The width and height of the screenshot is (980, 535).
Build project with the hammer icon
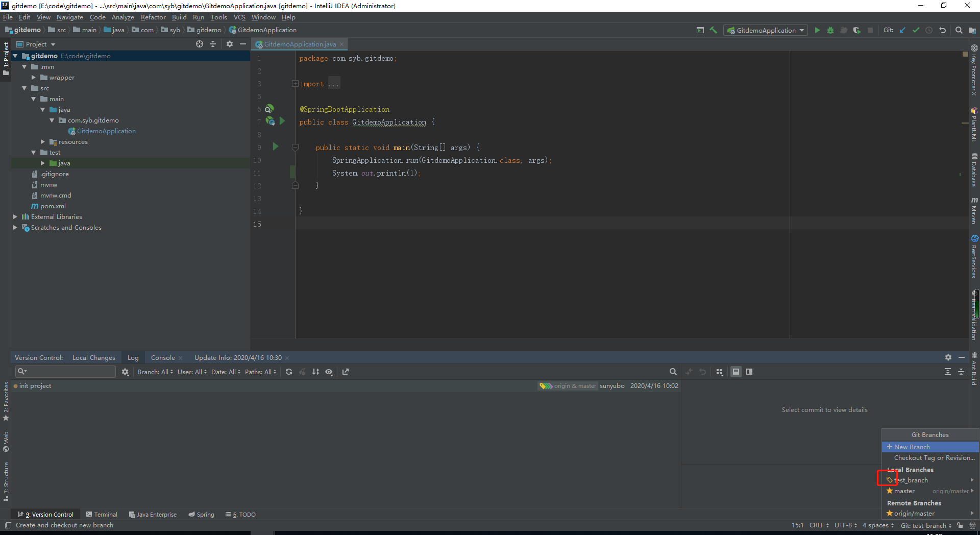pos(714,30)
